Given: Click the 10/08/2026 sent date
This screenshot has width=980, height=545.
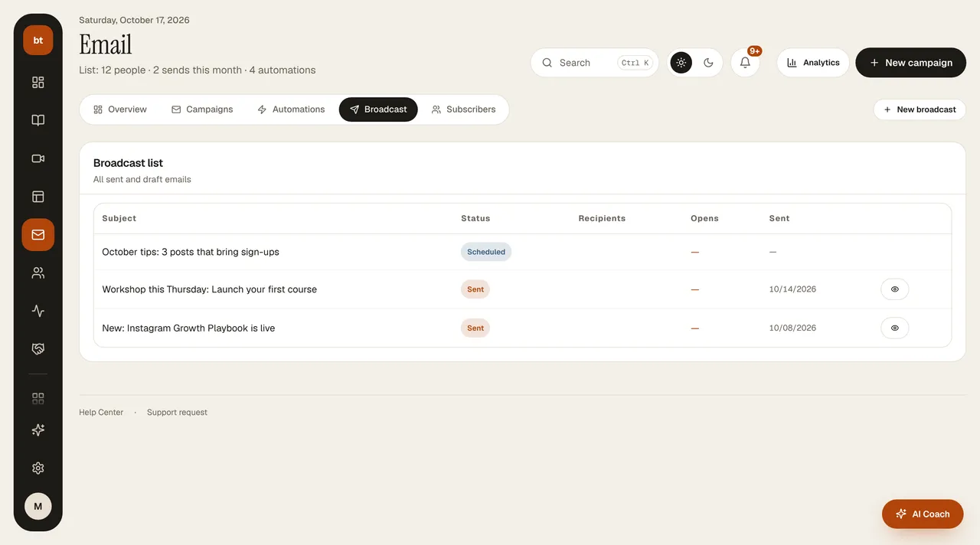Looking at the screenshot, I should click(792, 328).
